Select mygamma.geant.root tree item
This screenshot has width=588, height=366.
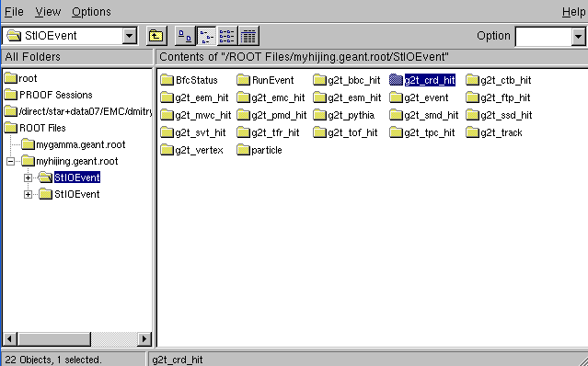point(74,144)
